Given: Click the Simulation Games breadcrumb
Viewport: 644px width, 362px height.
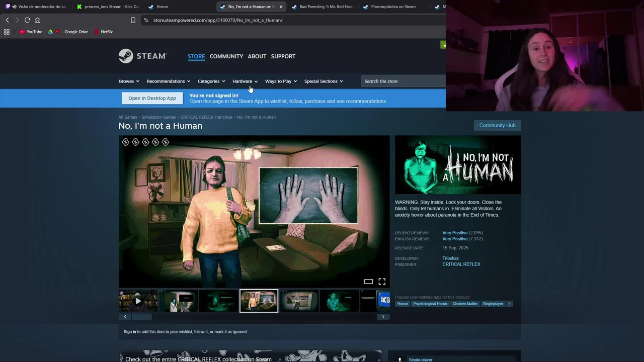Looking at the screenshot, I should [159, 117].
